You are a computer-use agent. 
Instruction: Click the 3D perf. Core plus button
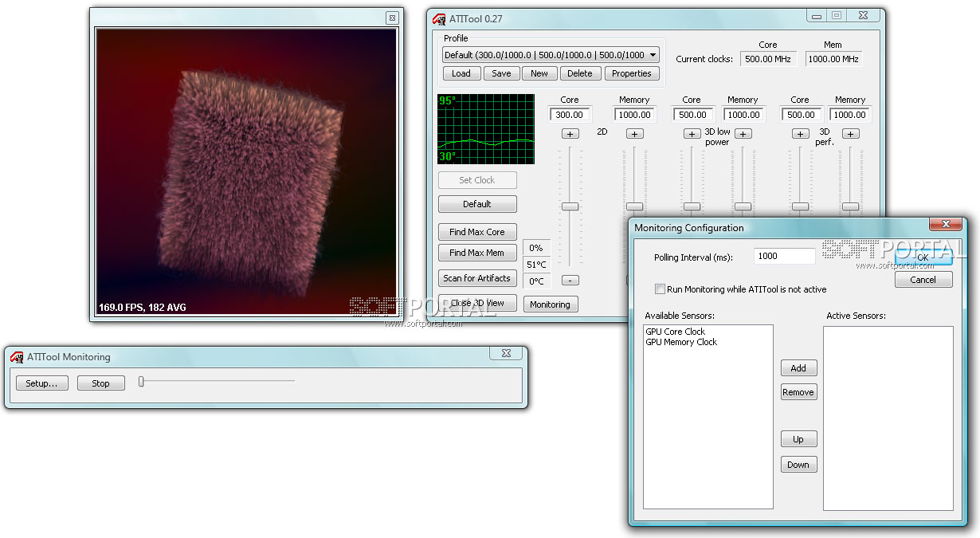[x=800, y=134]
